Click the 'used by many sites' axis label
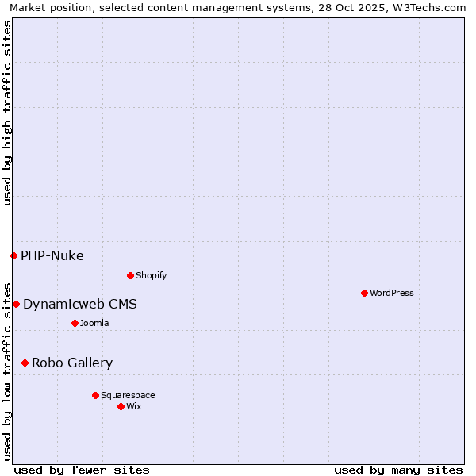 [398, 470]
